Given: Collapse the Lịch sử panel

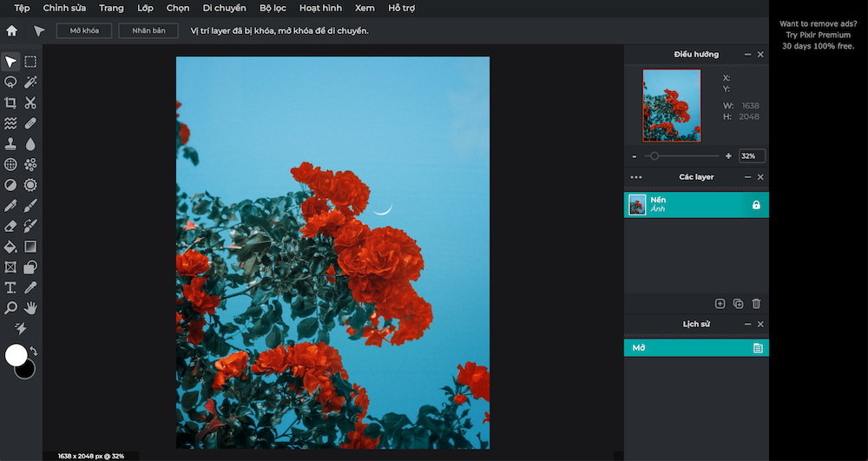Looking at the screenshot, I should click(x=748, y=325).
